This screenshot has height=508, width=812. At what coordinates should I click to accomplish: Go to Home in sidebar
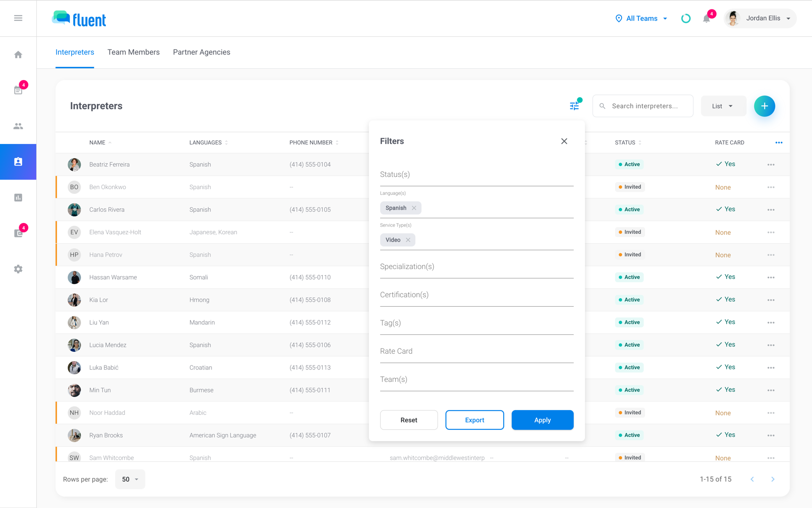pos(18,55)
